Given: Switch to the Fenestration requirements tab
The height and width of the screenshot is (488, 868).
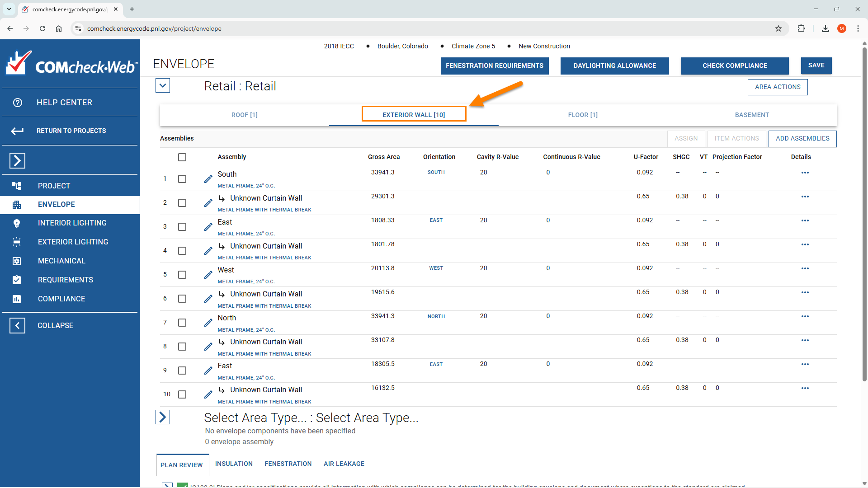Looking at the screenshot, I should tap(288, 464).
